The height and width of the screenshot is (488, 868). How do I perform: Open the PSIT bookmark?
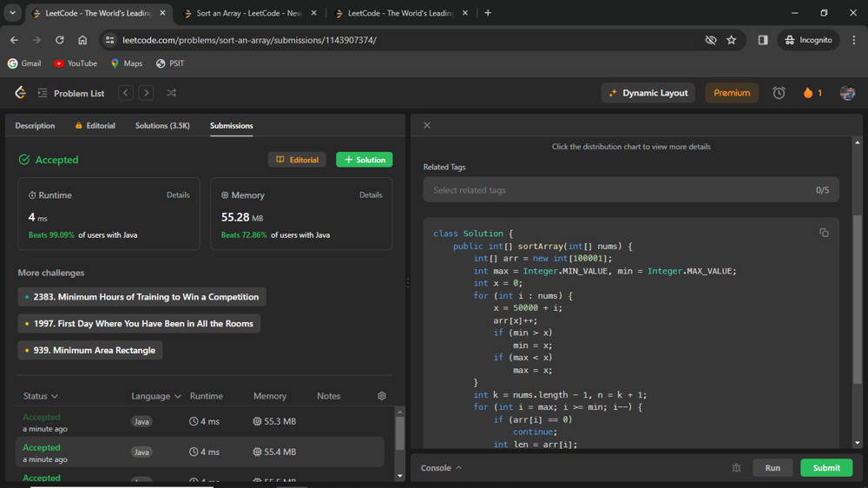tap(170, 63)
